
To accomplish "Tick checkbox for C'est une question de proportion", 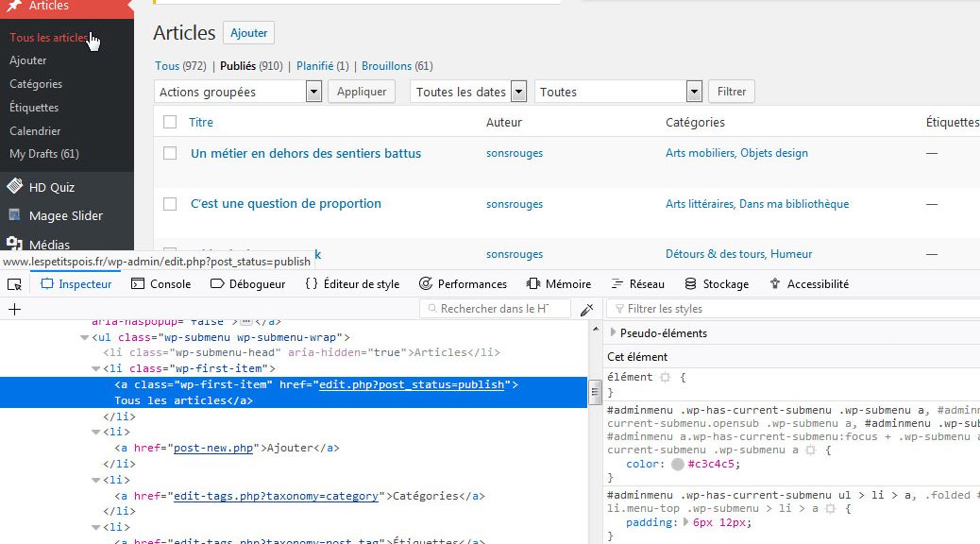I will click(x=170, y=204).
